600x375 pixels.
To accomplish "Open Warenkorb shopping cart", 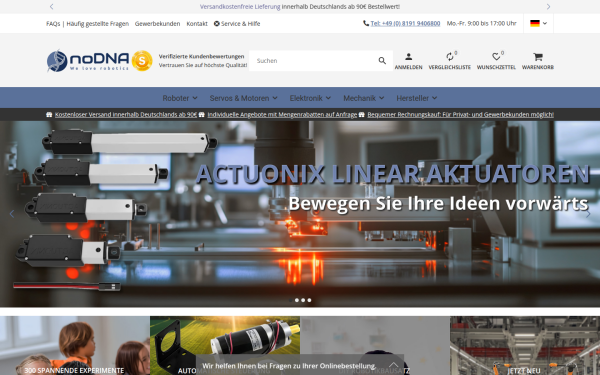I will click(538, 61).
